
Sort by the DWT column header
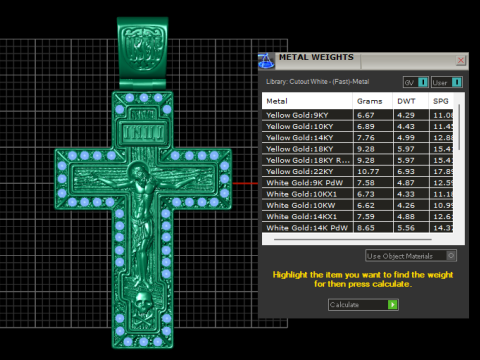coord(410,101)
